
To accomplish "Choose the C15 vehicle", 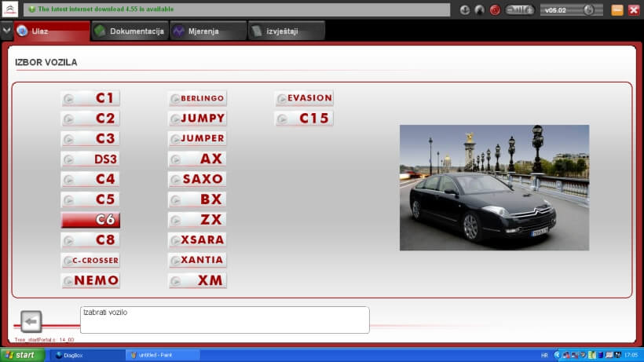I will pyautogui.click(x=305, y=119).
